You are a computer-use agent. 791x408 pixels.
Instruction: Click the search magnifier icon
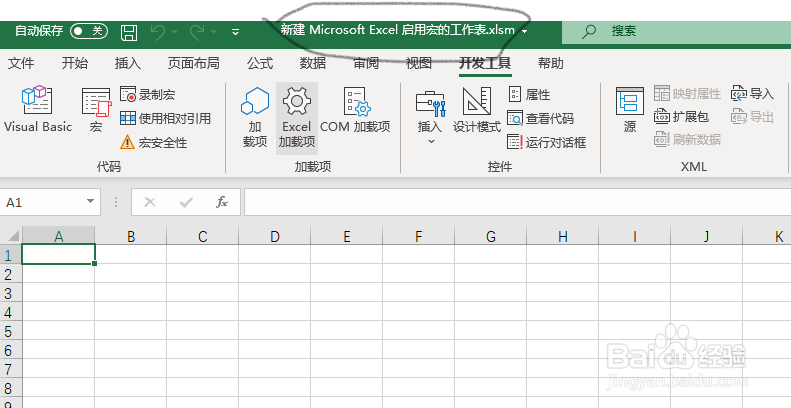pos(588,31)
